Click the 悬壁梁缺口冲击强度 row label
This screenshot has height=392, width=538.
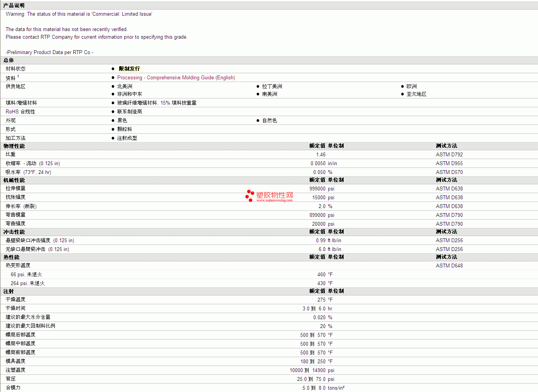[40, 241]
